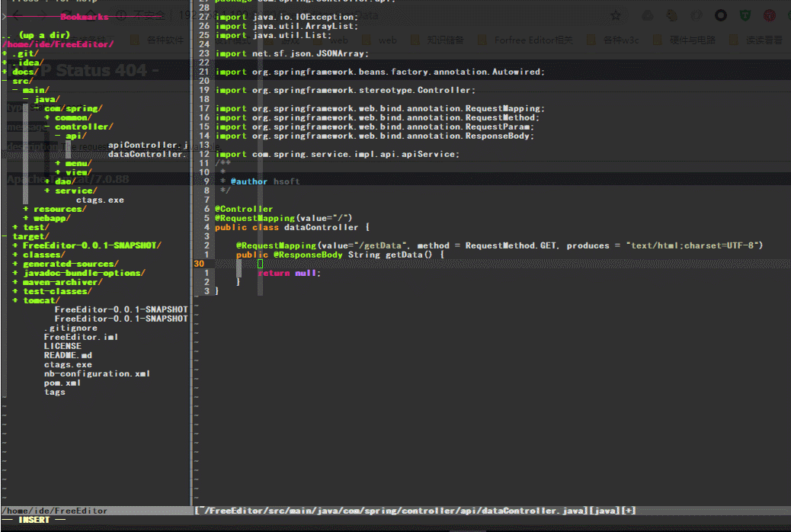Click the import apiService line
791x532 pixels.
click(x=337, y=154)
